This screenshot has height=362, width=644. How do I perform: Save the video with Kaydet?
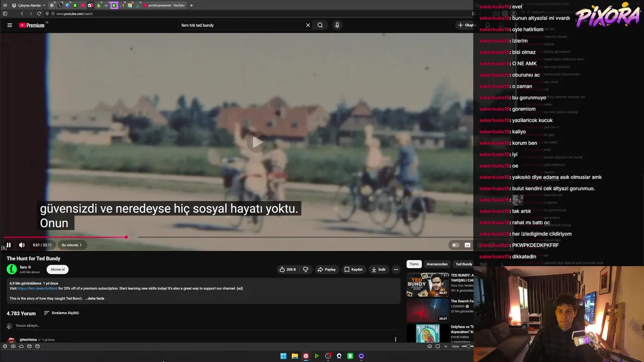(x=353, y=269)
